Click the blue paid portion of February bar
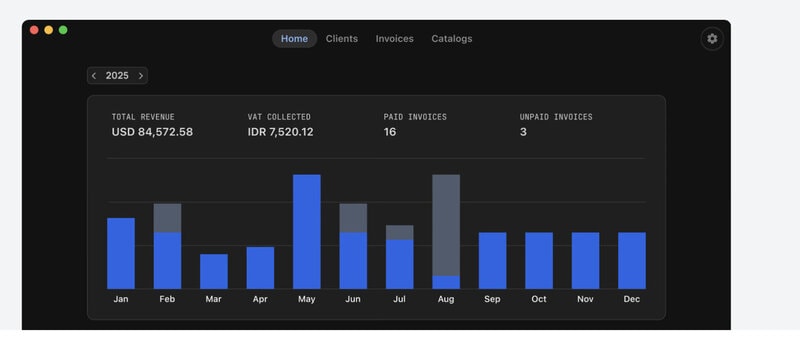 (x=167, y=261)
